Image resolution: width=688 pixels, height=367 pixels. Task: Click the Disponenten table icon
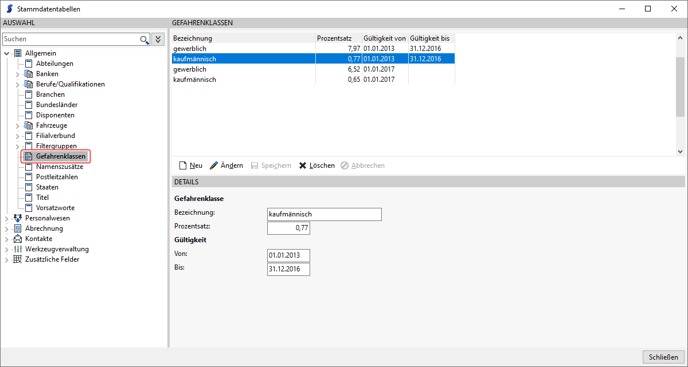tap(29, 115)
